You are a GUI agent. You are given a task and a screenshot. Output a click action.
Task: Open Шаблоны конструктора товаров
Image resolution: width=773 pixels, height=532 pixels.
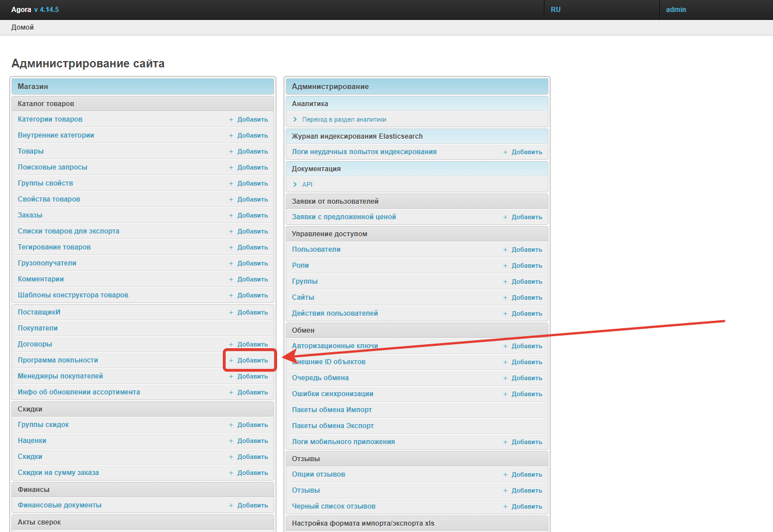(x=73, y=295)
